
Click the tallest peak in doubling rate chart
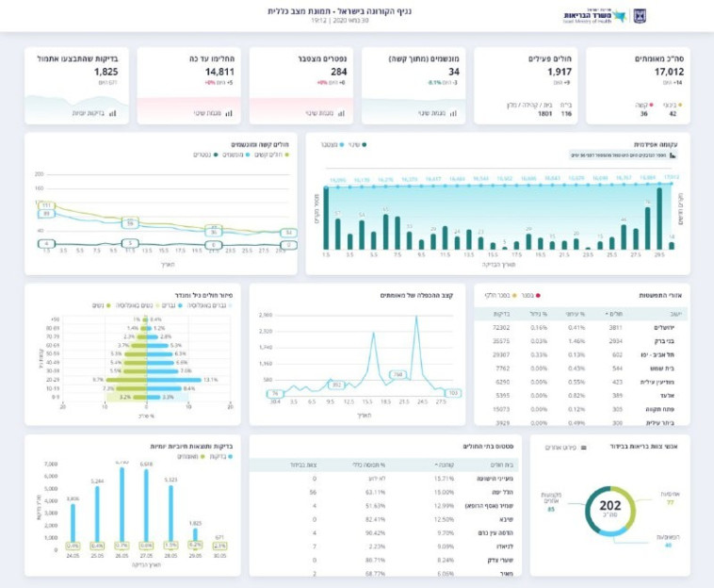415,318
